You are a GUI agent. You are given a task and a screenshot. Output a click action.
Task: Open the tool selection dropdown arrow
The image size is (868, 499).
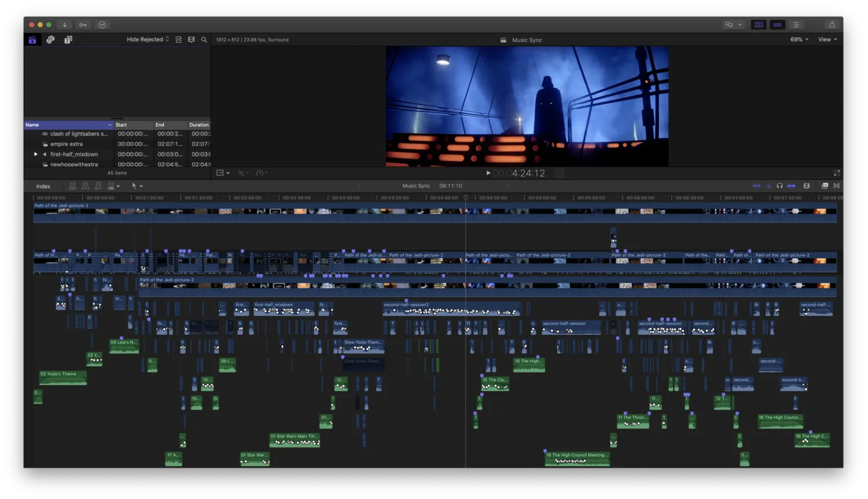click(141, 186)
